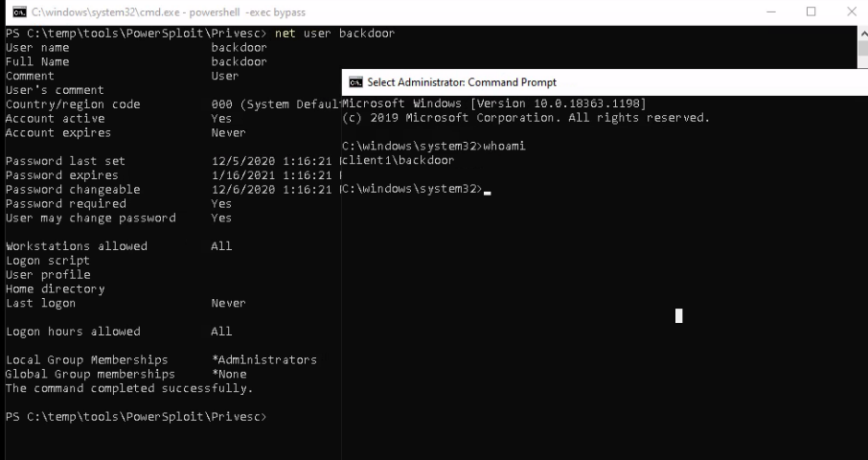Click the scrollbar up arrow in the PowerShell window
The width and height of the screenshot is (868, 460).
[861, 34]
